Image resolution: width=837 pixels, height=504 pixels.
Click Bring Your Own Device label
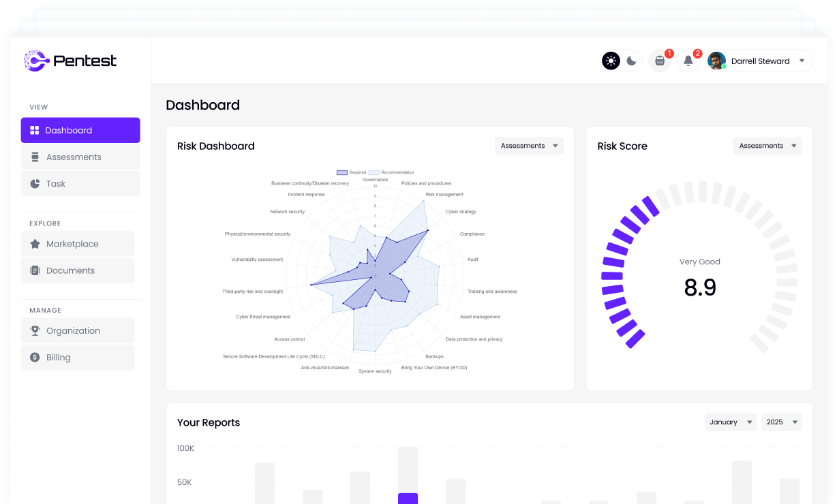[434, 367]
